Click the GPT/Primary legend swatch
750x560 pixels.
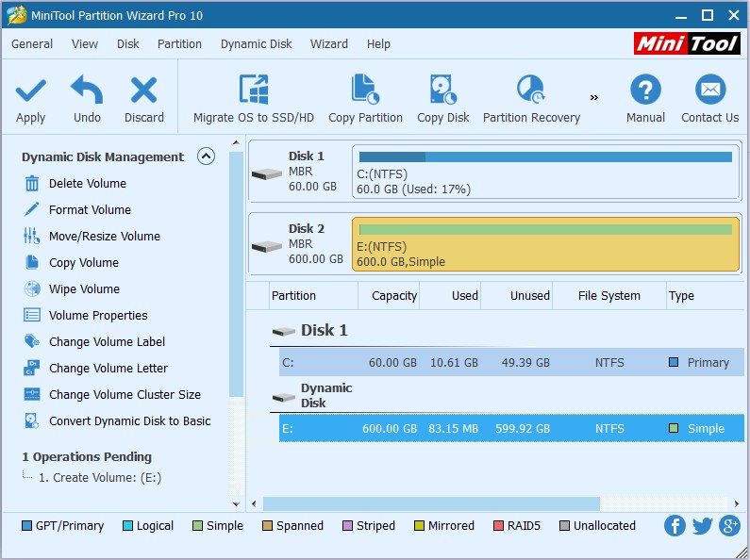click(x=26, y=526)
